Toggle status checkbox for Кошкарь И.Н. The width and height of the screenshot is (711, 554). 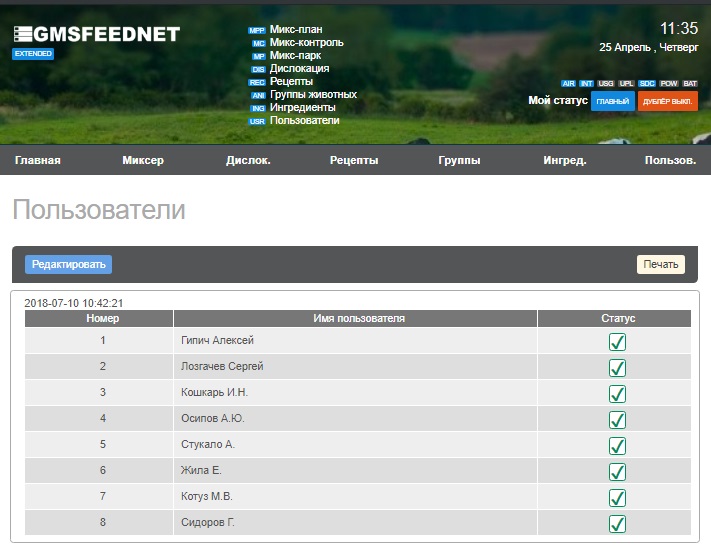coord(617,394)
